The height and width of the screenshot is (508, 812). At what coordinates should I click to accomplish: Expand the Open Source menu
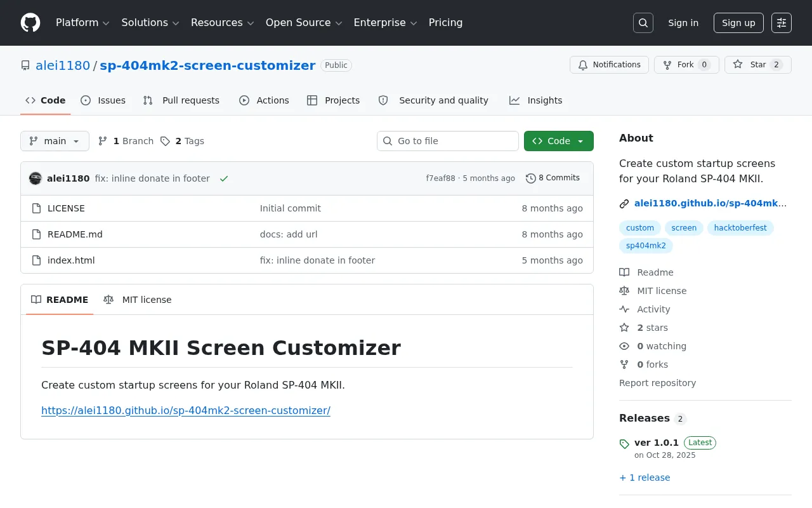click(x=304, y=23)
